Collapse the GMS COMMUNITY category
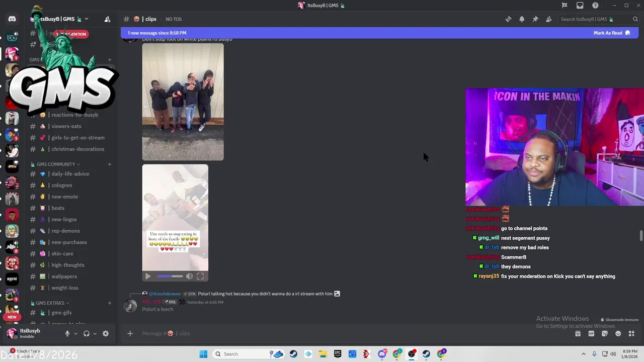This screenshot has width=644, height=362. [x=56, y=164]
